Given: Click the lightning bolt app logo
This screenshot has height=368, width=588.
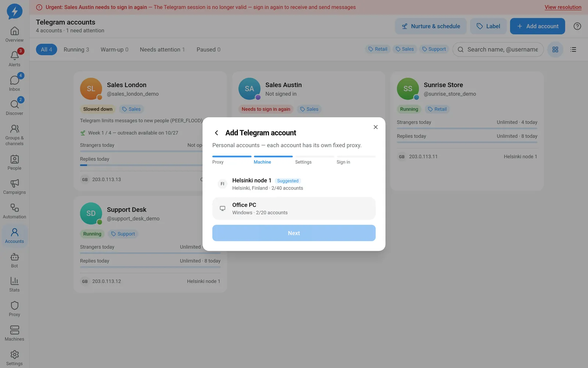Looking at the screenshot, I should [x=14, y=11].
